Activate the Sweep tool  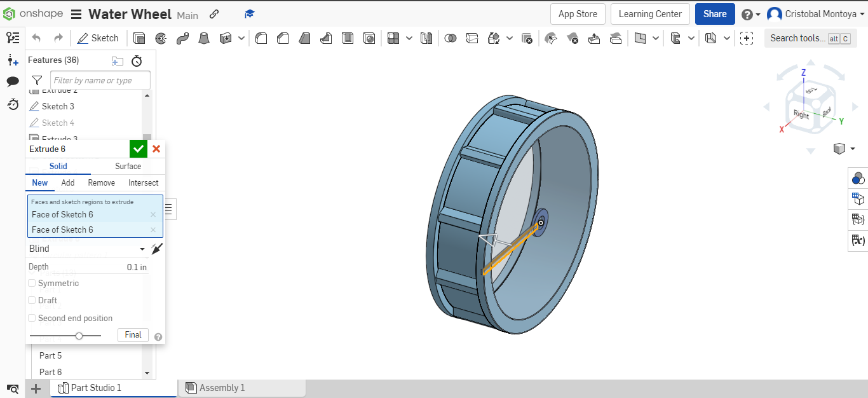pyautogui.click(x=182, y=38)
